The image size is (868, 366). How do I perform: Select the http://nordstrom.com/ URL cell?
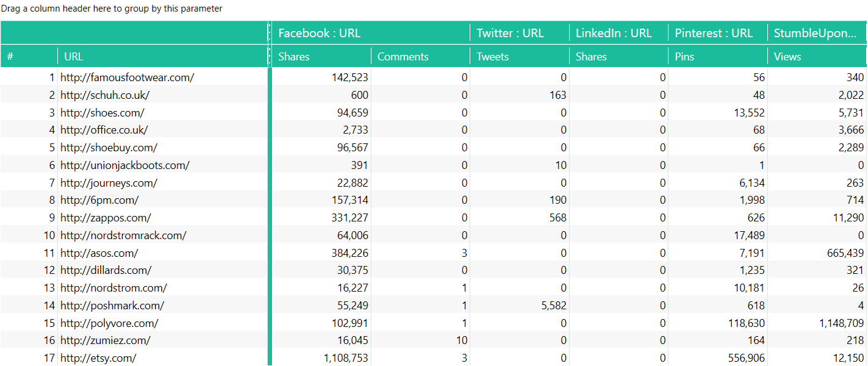point(162,288)
